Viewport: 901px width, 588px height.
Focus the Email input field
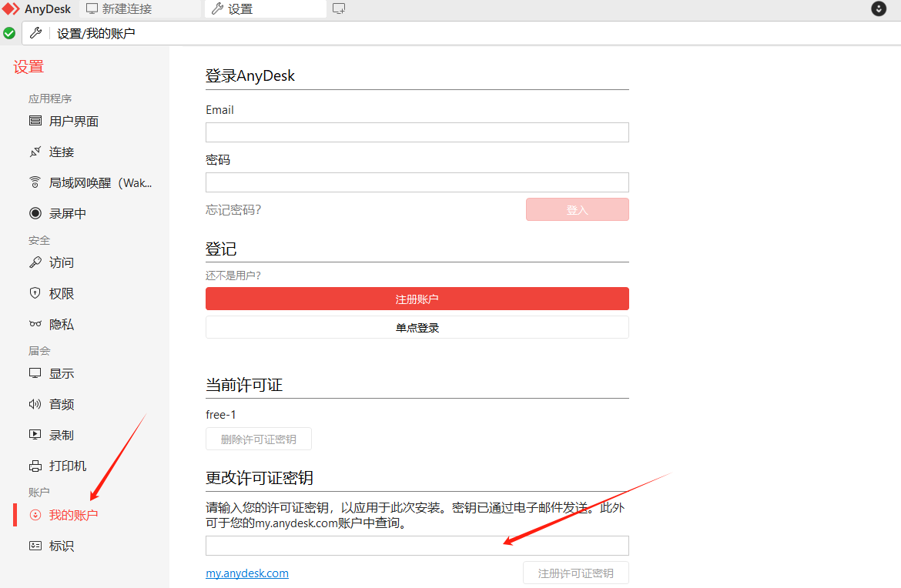tap(417, 132)
